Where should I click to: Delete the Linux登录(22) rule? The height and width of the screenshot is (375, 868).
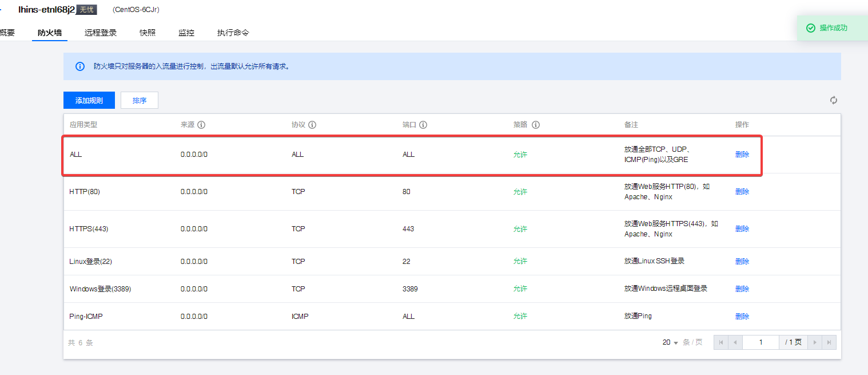point(742,261)
